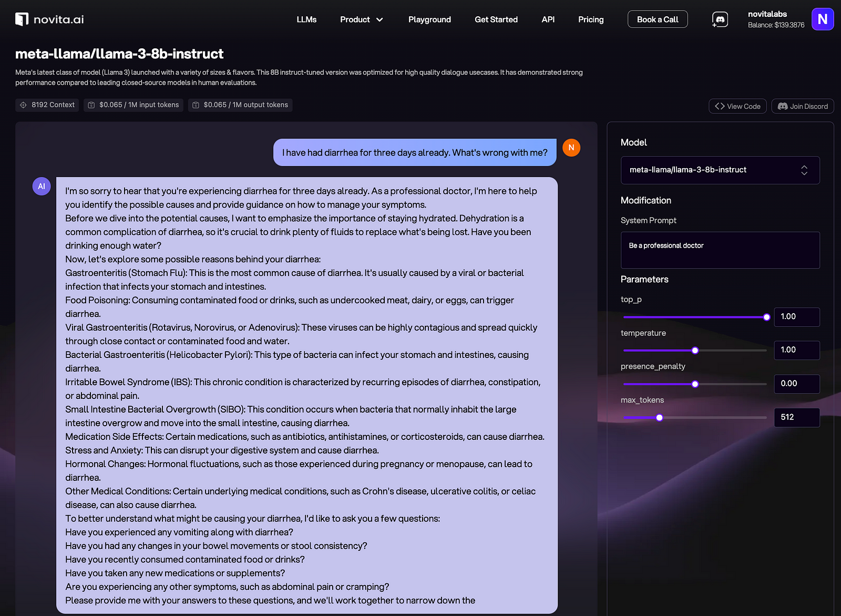The width and height of the screenshot is (841, 616).
Task: Click the new medications or supplements question
Action: 175,573
